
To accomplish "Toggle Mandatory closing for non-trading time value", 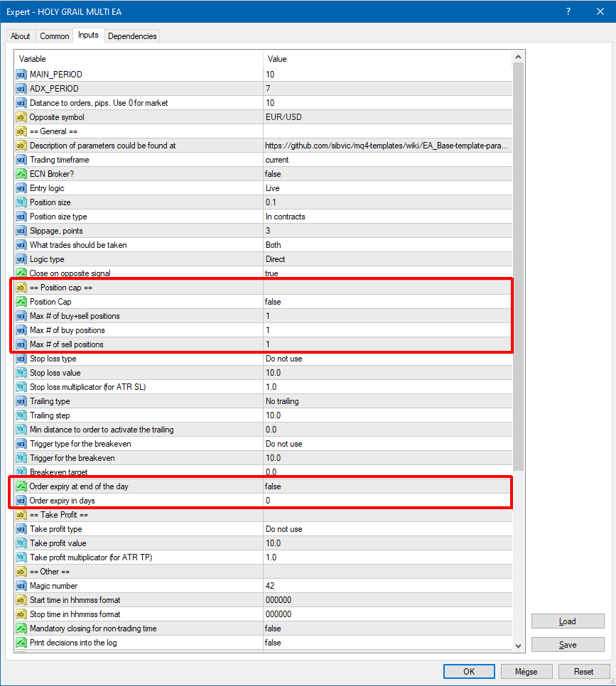I will pos(387,628).
